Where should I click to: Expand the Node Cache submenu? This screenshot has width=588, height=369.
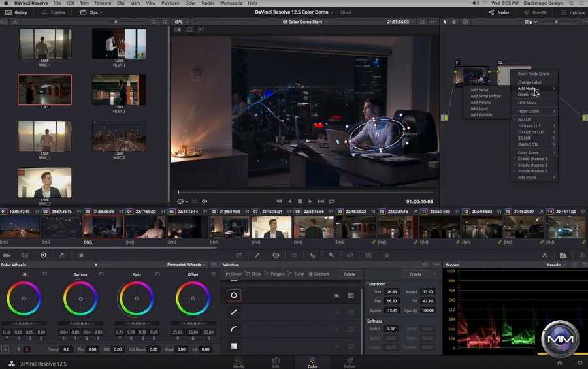(x=534, y=112)
